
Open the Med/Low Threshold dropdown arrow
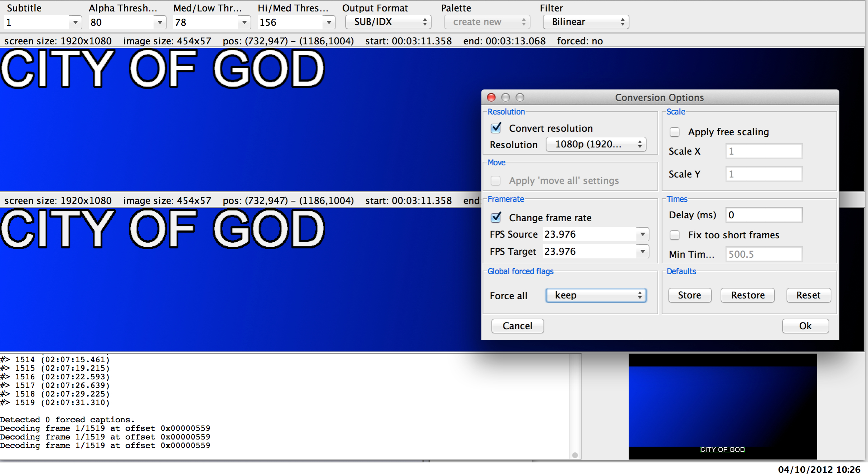coord(244,22)
